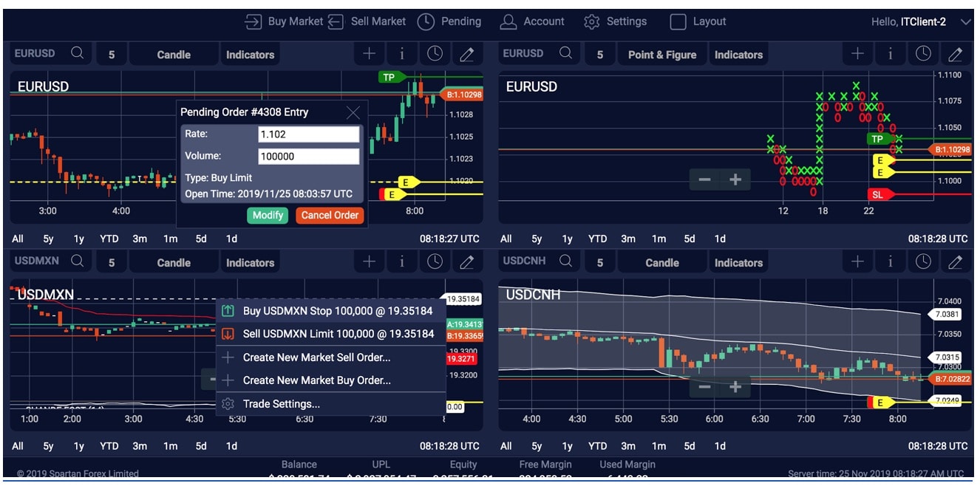This screenshot has height=486, width=980.
Task: Click the Volume field showing 100000
Action: pyautogui.click(x=309, y=157)
